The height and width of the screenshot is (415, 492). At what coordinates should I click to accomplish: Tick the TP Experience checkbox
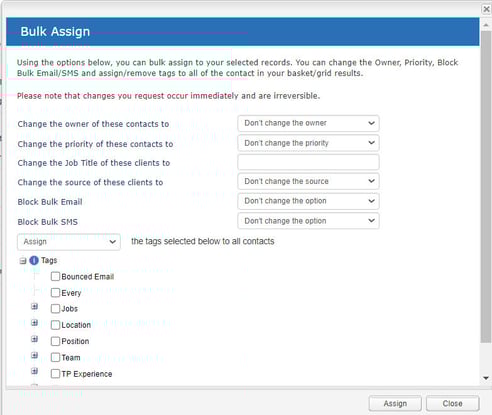[55, 374]
